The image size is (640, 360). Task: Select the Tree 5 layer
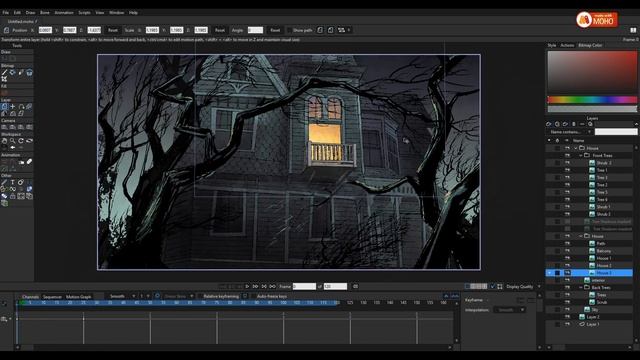click(x=602, y=192)
